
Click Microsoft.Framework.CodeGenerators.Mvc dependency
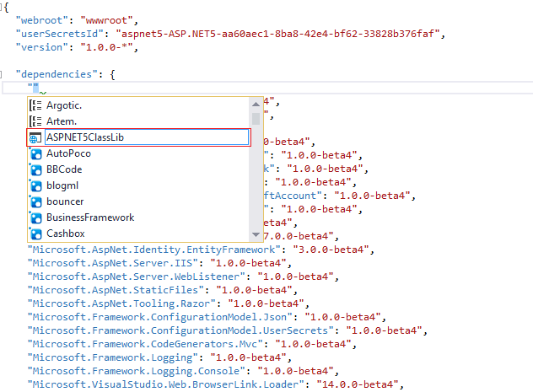145,344
